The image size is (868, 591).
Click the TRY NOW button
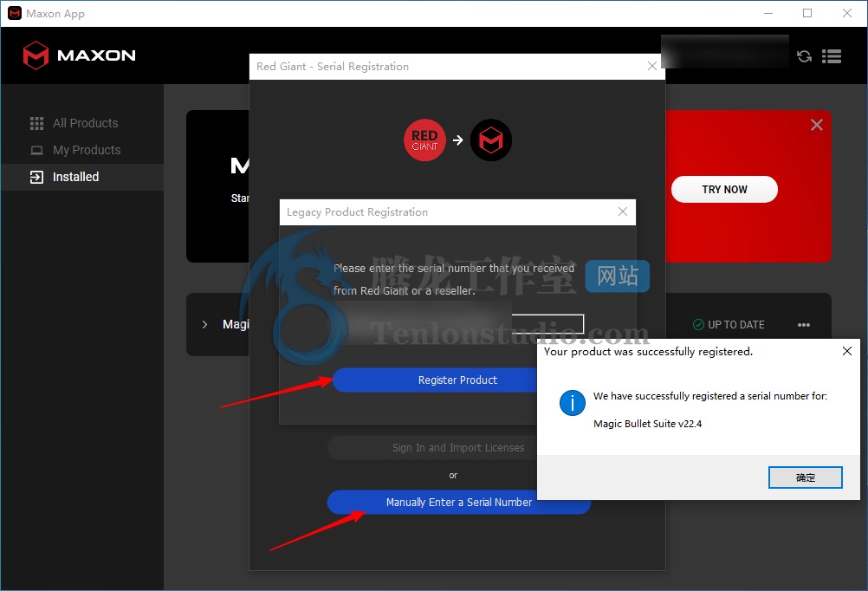[x=724, y=190]
